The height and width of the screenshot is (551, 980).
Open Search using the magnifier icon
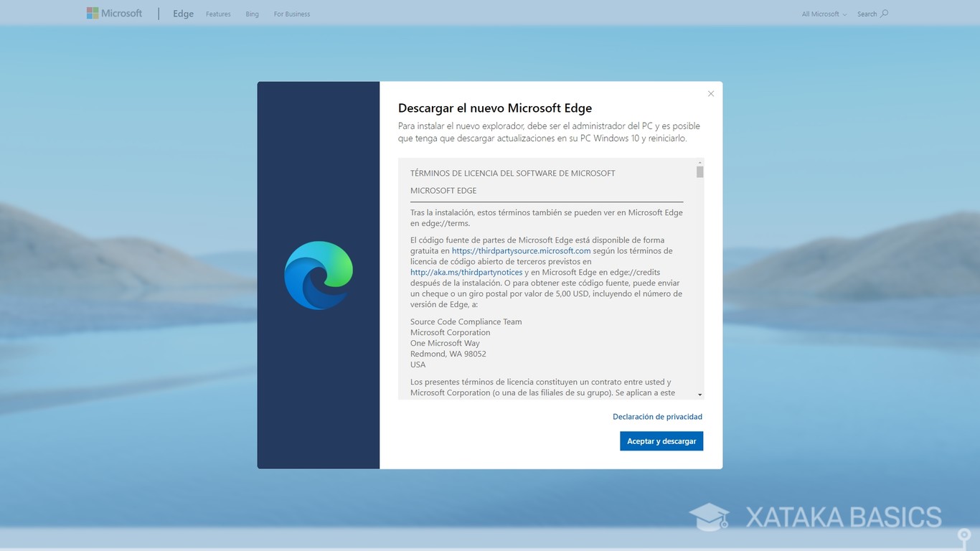click(883, 13)
